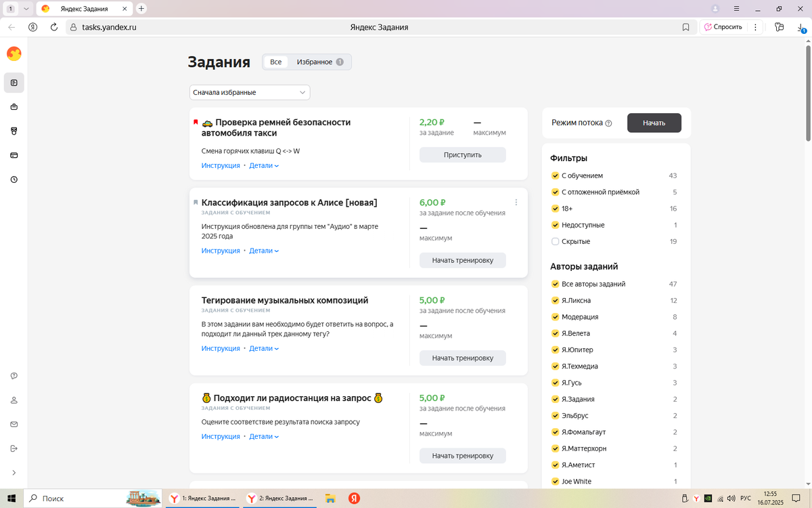
Task: Open the tab list dropdown arrow
Action: (26, 9)
